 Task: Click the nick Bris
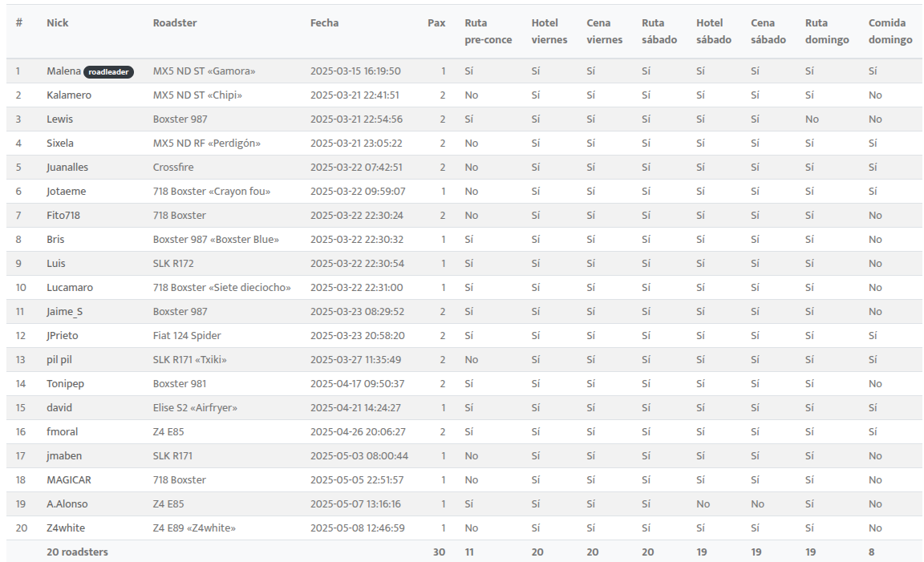55,240
